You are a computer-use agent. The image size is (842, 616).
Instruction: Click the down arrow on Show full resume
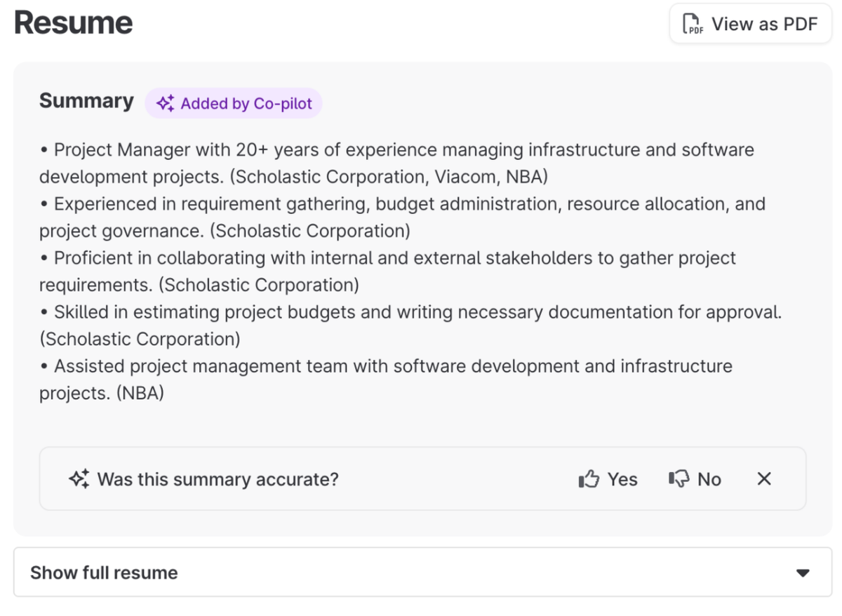803,573
